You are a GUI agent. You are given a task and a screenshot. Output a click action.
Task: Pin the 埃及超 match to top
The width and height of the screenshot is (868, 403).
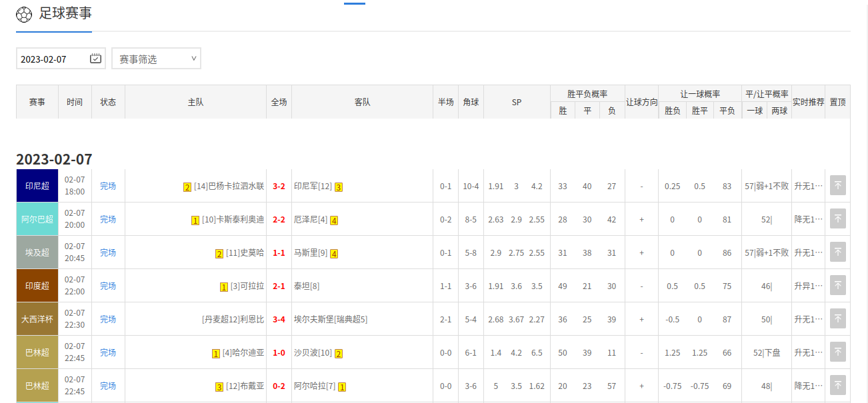click(x=838, y=252)
